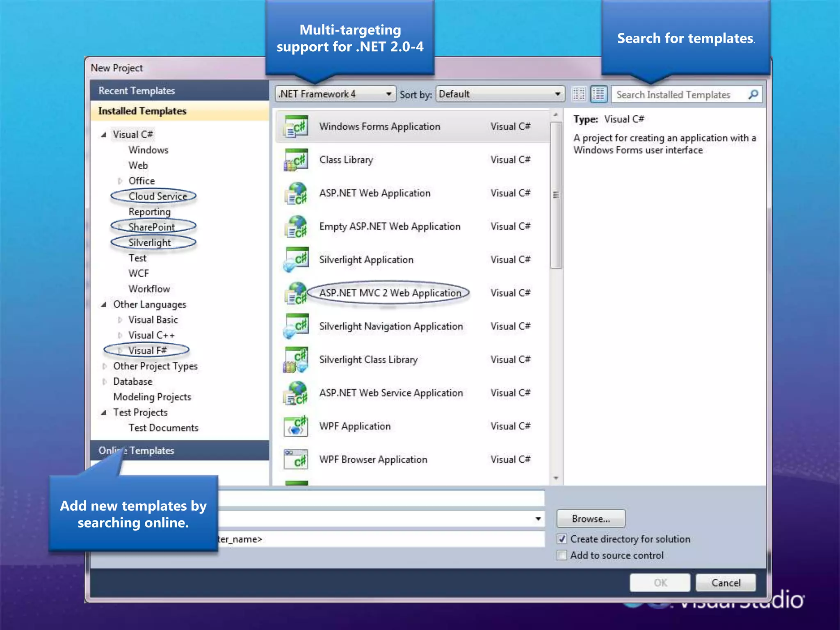Select the Web category
Viewport: 840px width, 630px height.
[138, 166]
